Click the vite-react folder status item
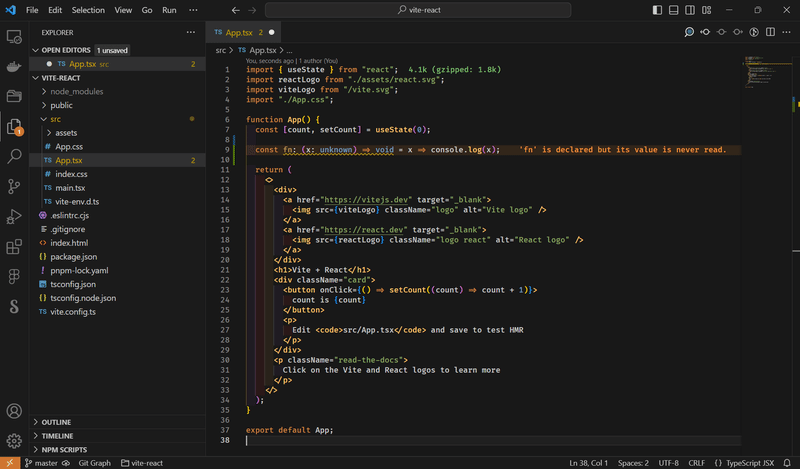800x469 pixels. pos(142,463)
